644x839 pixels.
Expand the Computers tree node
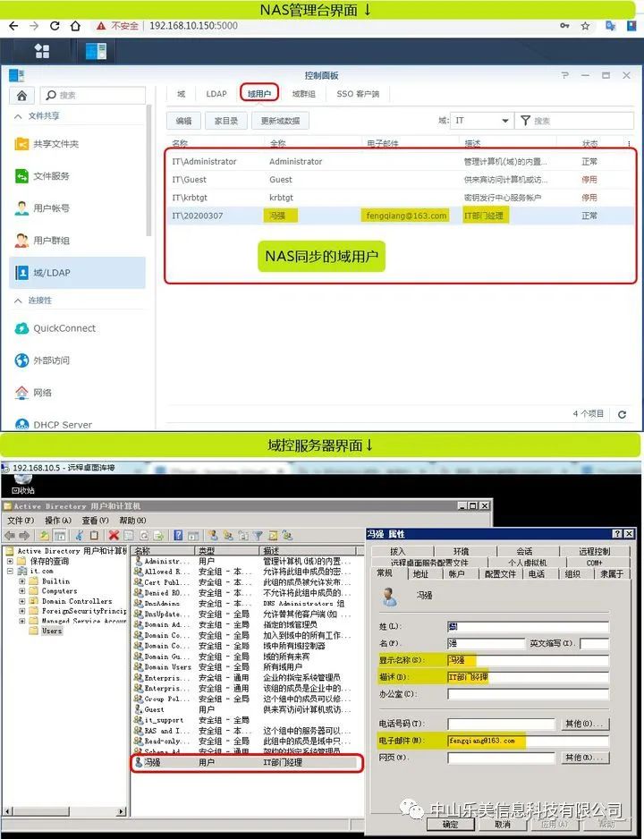[x=22, y=590]
